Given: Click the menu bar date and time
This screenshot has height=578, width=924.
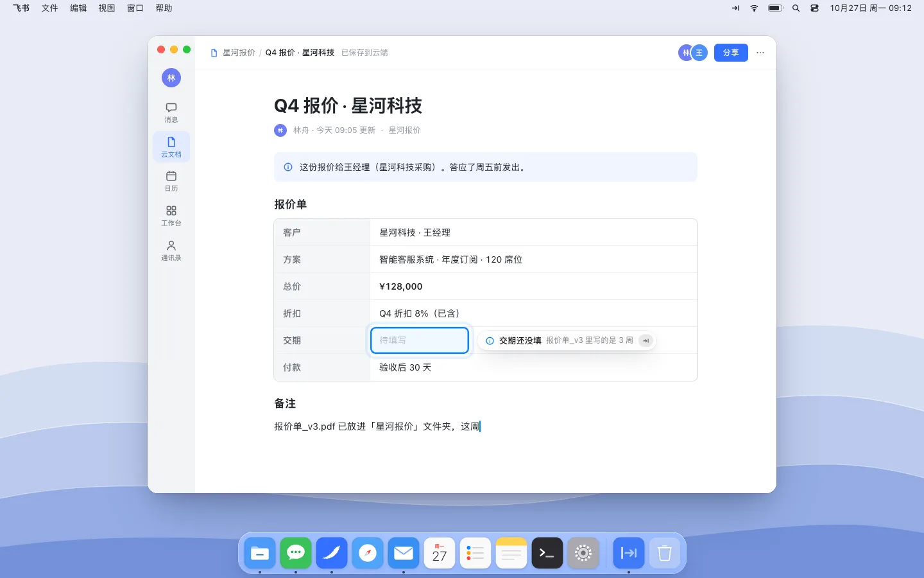Looking at the screenshot, I should click(871, 8).
